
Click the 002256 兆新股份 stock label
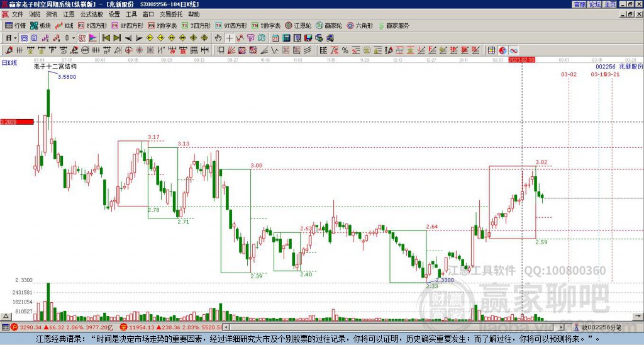[619, 66]
